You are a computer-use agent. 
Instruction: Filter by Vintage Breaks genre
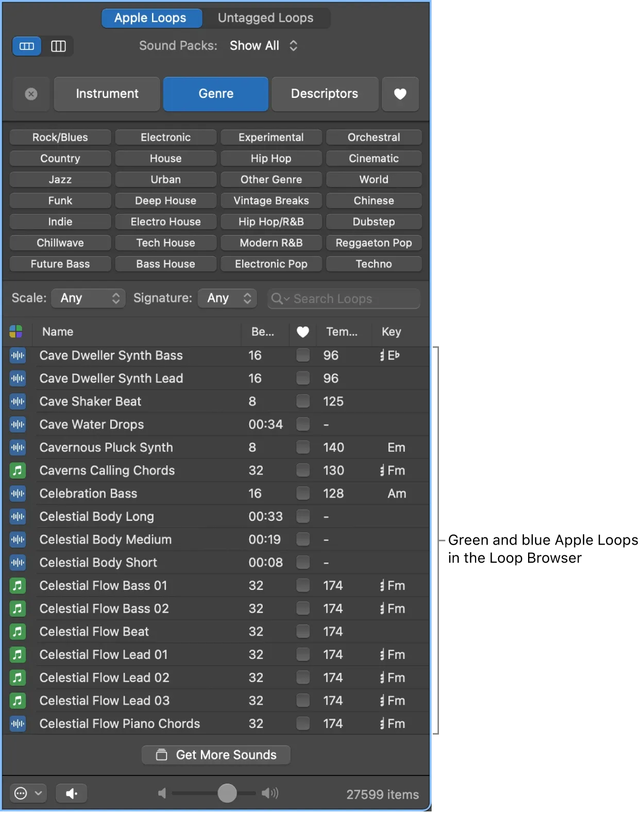271,201
